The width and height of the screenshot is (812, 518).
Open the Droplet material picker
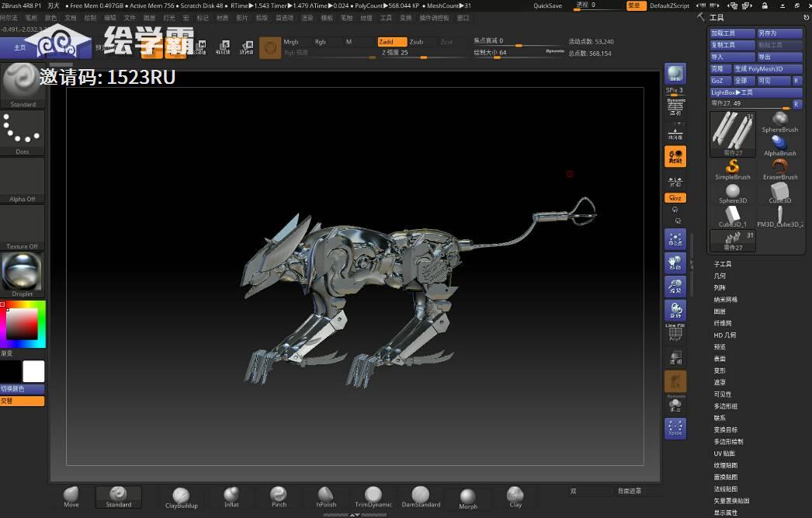click(23, 275)
